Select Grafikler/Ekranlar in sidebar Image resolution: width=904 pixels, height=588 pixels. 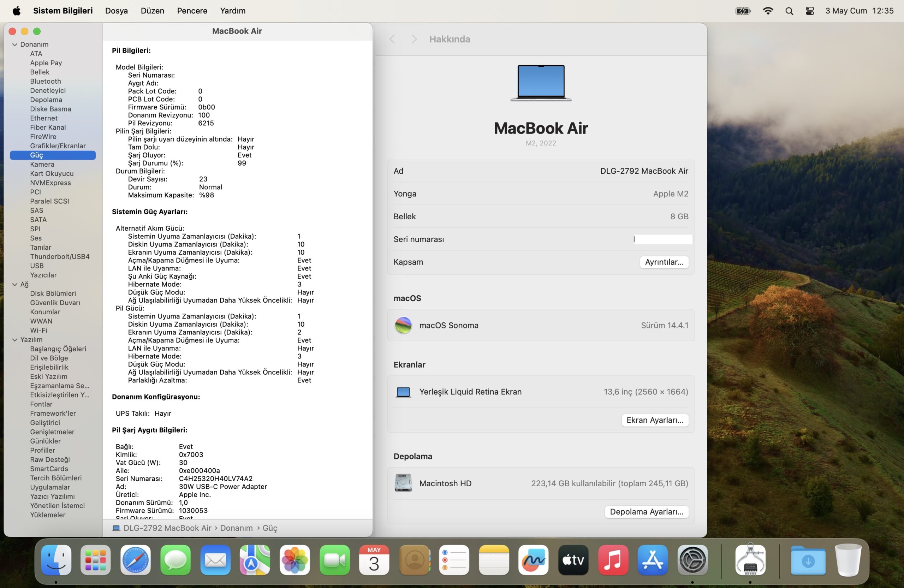[53, 146]
